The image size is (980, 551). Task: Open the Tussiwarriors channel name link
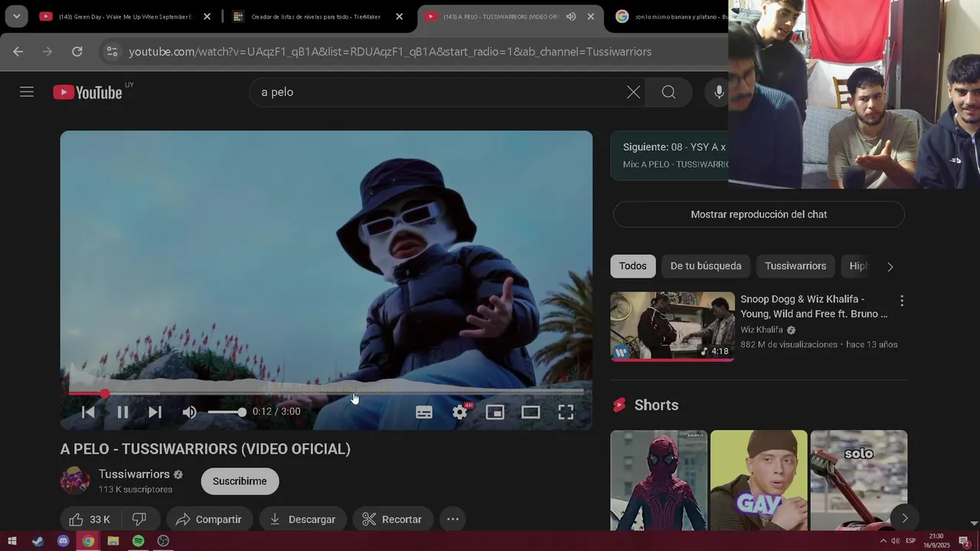tap(134, 474)
